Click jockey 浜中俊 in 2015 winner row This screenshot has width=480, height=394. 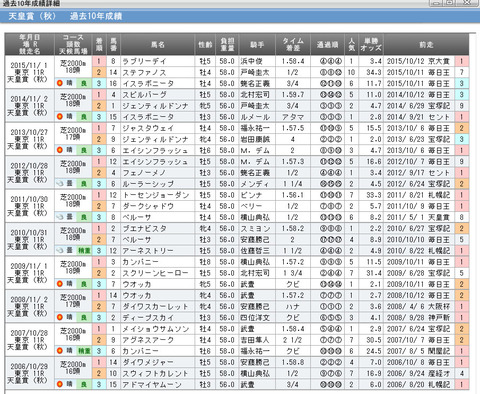click(252, 61)
